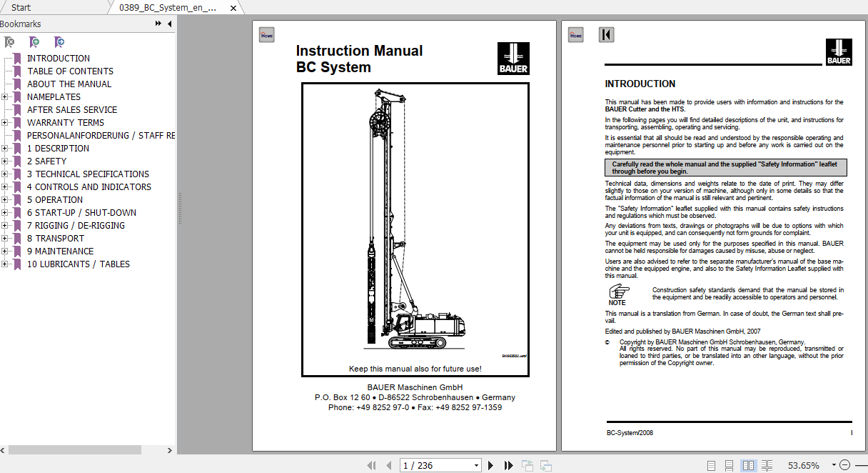Open TABLE OF CONTENTS bookmark

click(x=70, y=71)
